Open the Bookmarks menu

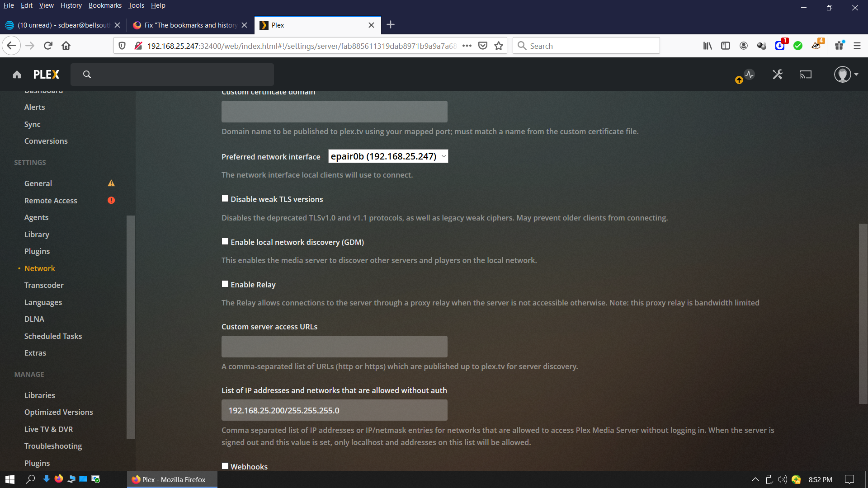click(105, 5)
